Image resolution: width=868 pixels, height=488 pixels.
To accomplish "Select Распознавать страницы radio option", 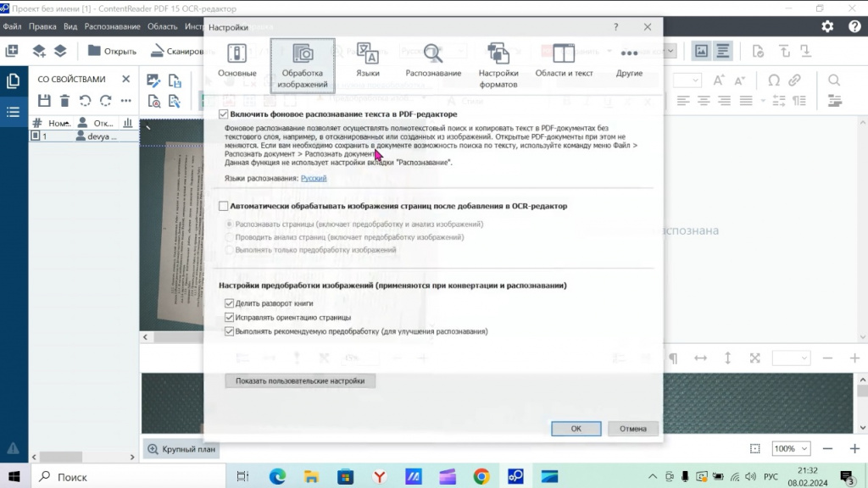I will point(229,224).
